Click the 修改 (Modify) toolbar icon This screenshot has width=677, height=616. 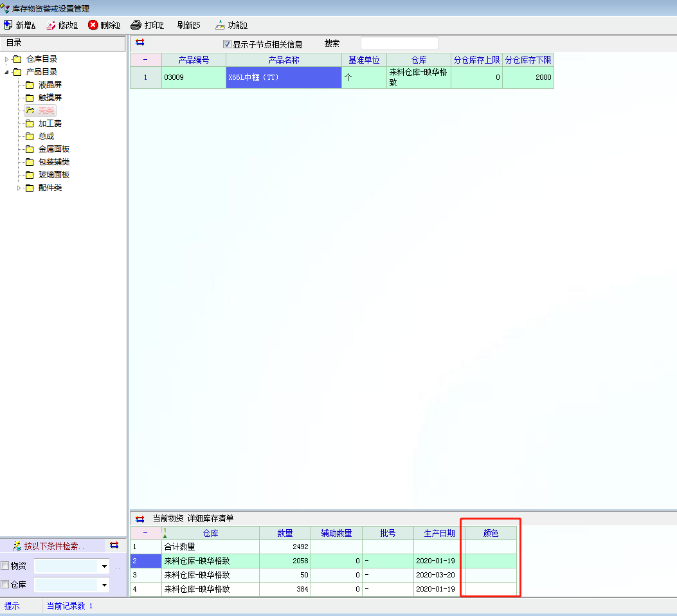click(x=51, y=25)
